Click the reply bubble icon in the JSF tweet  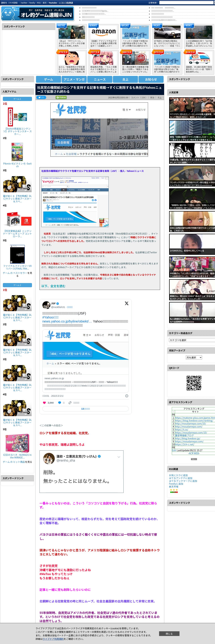coord(60,403)
